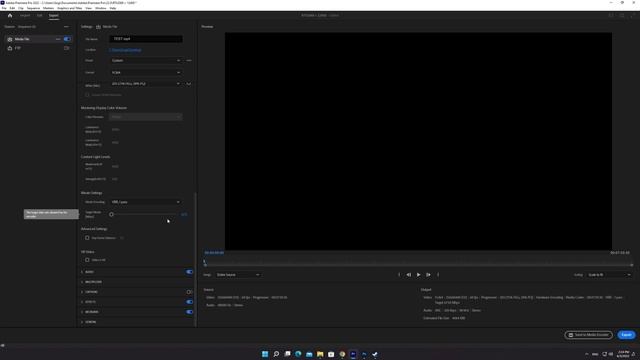Check the Key Frame Distance checkbox

pyautogui.click(x=87, y=238)
